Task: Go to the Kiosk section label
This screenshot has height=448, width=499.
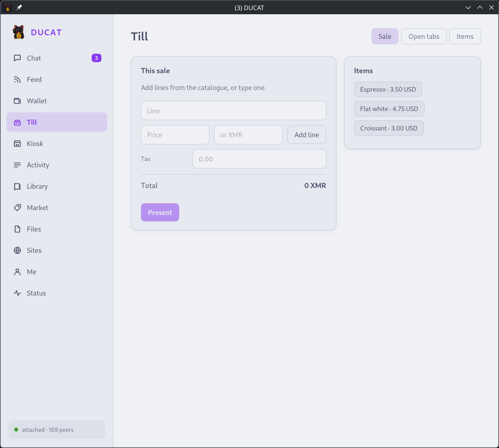Action: click(x=35, y=144)
